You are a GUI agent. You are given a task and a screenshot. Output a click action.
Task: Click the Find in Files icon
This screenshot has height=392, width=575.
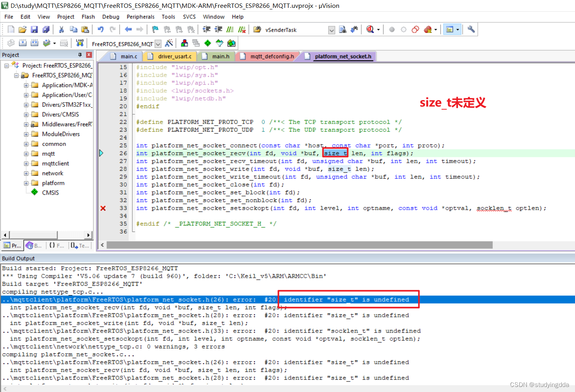tap(257, 29)
